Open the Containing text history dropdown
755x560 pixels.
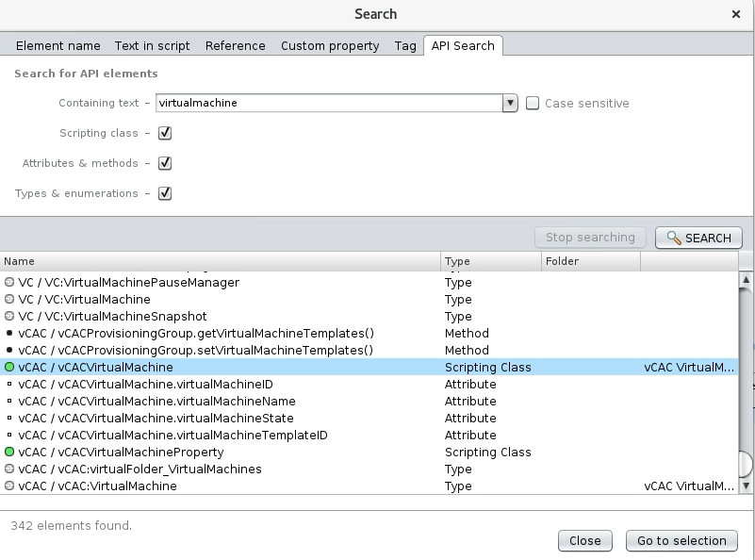[510, 103]
